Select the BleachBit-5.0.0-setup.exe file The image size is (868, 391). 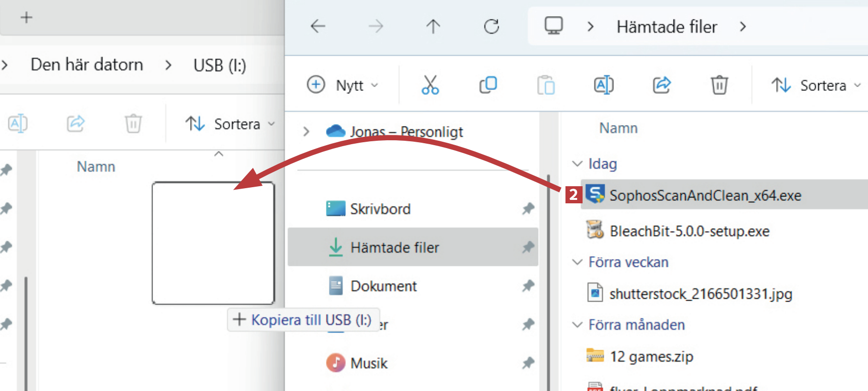point(689,231)
